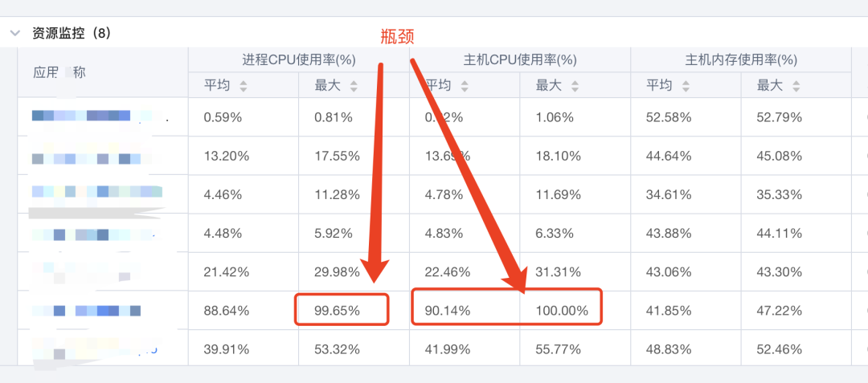Screen dimensions: 868x383
Task: Select the 47.22% memory max cell
Action: tap(779, 311)
